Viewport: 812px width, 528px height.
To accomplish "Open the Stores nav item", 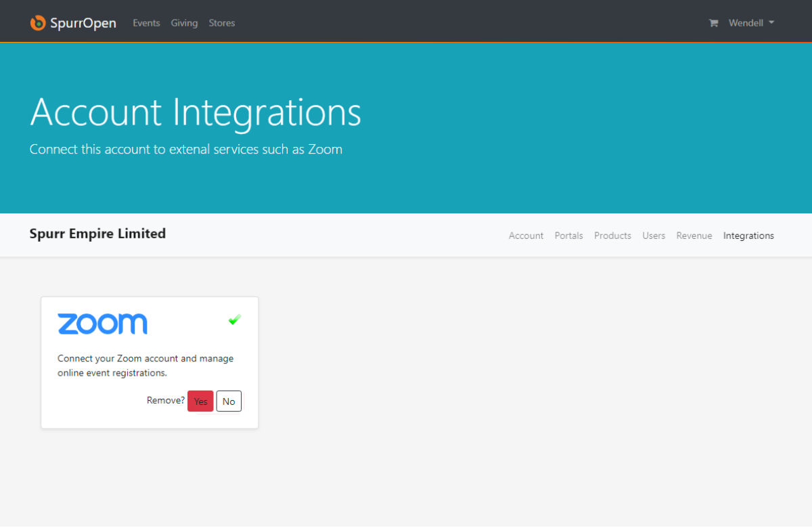I will (222, 23).
